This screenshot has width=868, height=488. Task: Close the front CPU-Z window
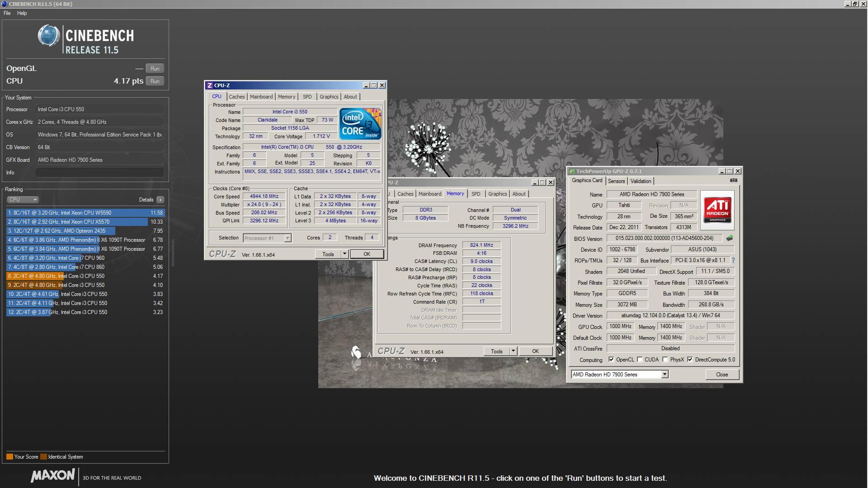[x=382, y=85]
